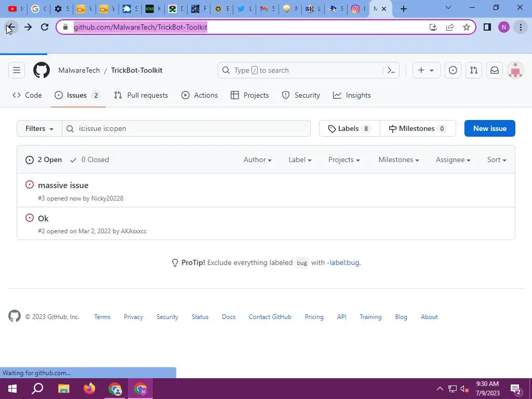The width and height of the screenshot is (532, 399).
Task: Open the Projects tab
Action: tap(250, 96)
